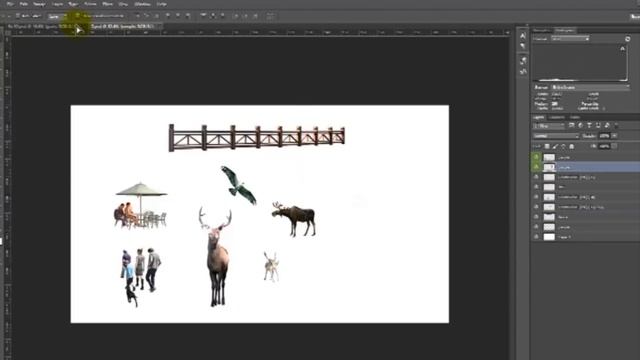This screenshot has height=360, width=640.
Task: Hide the highlighted selected layer via eye icon
Action: pos(536,167)
